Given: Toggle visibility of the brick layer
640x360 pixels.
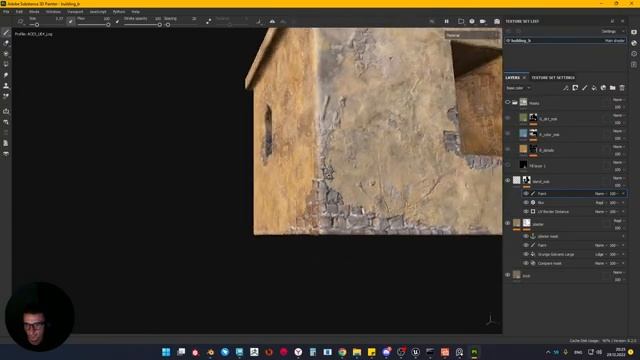Looking at the screenshot, I should 508,275.
